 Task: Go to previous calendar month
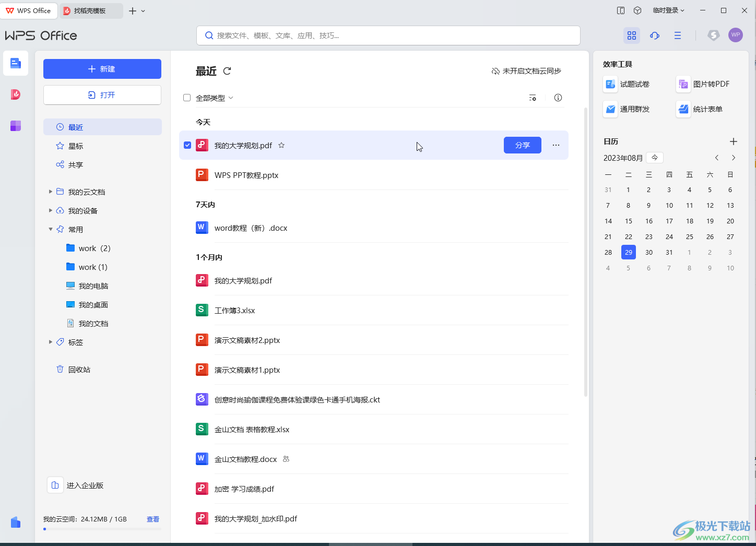(717, 158)
